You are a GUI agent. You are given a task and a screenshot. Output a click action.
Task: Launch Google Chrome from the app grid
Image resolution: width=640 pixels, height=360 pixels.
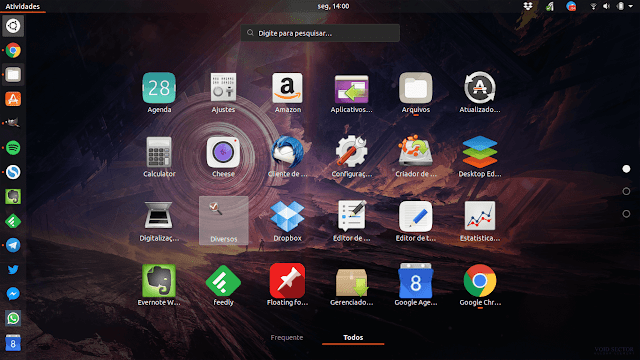(480, 280)
